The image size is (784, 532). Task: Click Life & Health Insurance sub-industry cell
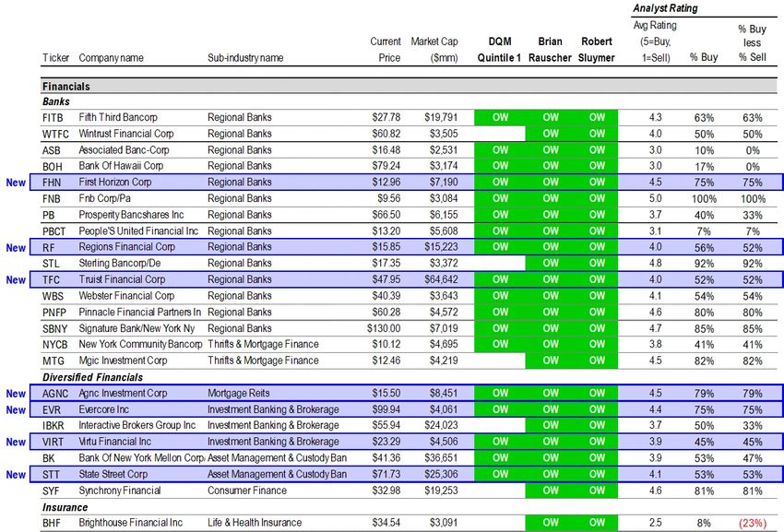[x=255, y=523]
